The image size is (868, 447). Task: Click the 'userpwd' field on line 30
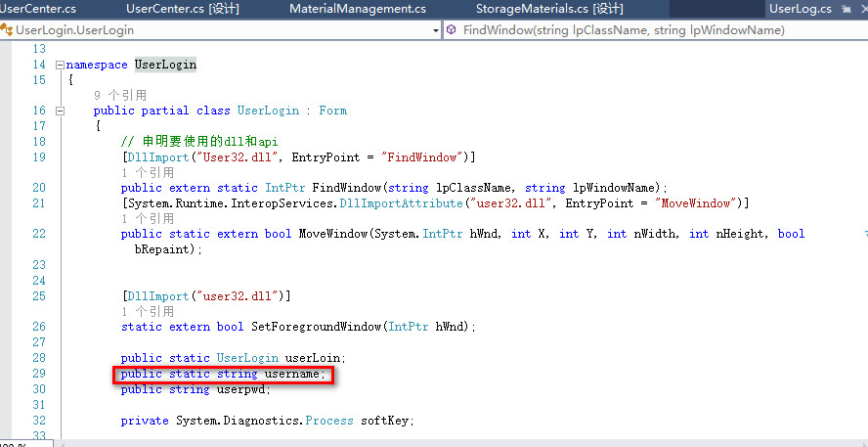pos(240,389)
